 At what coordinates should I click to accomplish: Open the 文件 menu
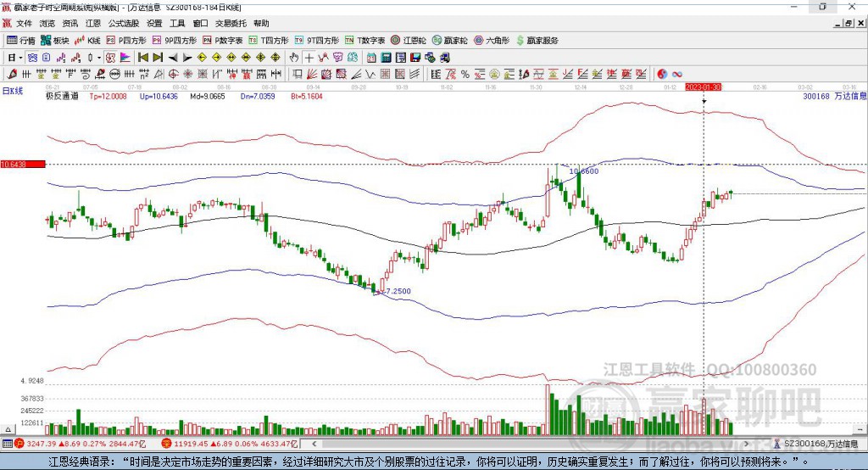click(x=24, y=23)
